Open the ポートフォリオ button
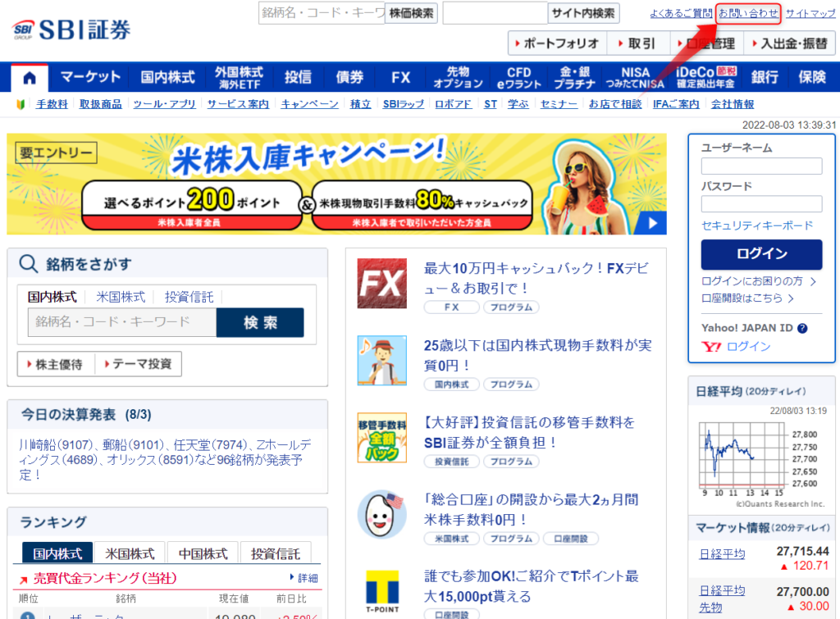The height and width of the screenshot is (619, 840). (x=557, y=43)
